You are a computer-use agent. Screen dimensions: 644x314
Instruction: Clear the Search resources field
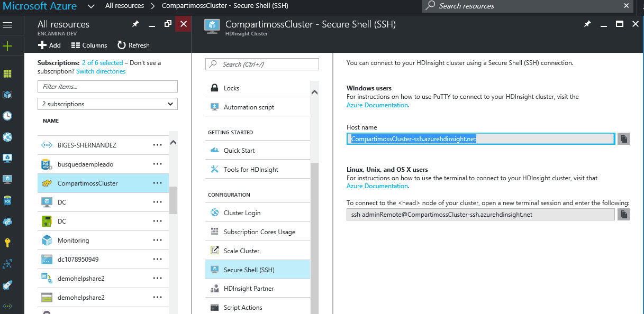[627, 6]
